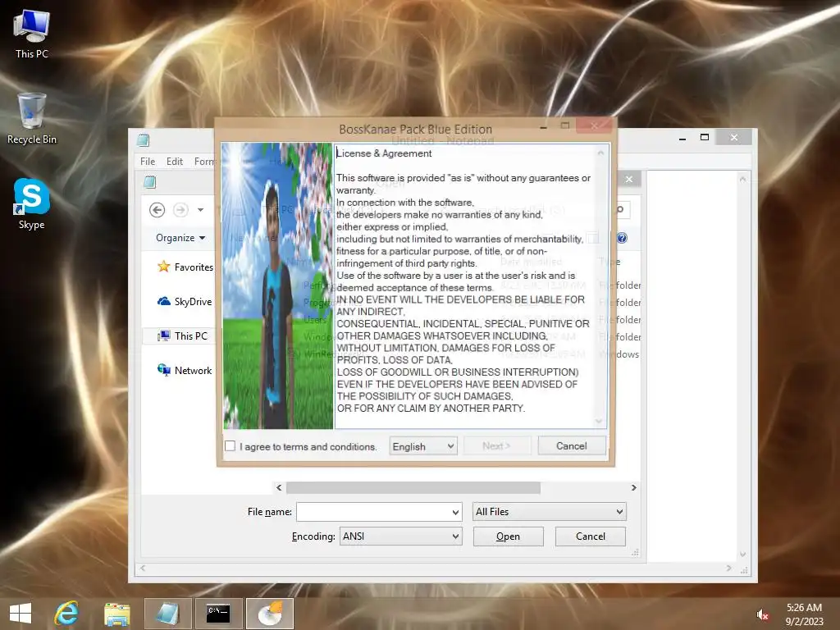
Task: Click the Forward arrow in Open dialog
Action: pyautogui.click(x=180, y=210)
